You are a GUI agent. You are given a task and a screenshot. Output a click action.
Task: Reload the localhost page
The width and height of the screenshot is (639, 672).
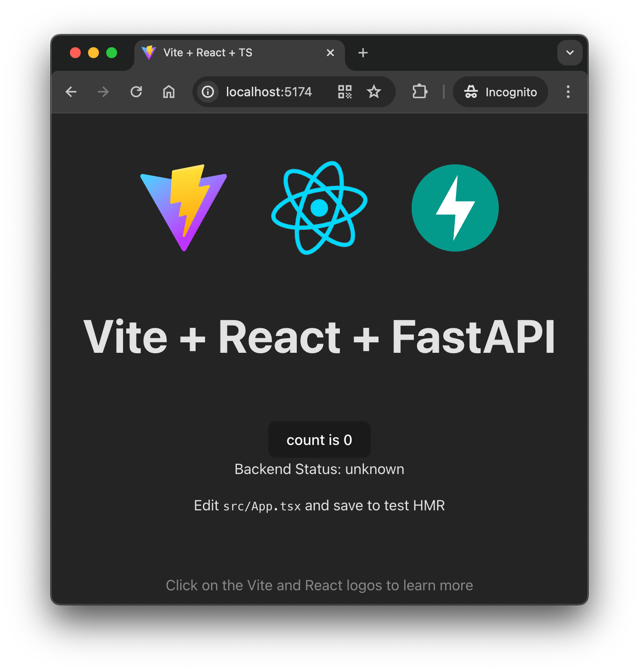tap(136, 92)
